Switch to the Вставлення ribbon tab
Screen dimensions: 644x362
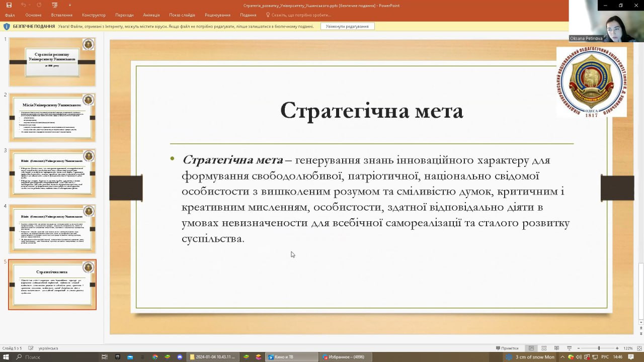(x=62, y=15)
